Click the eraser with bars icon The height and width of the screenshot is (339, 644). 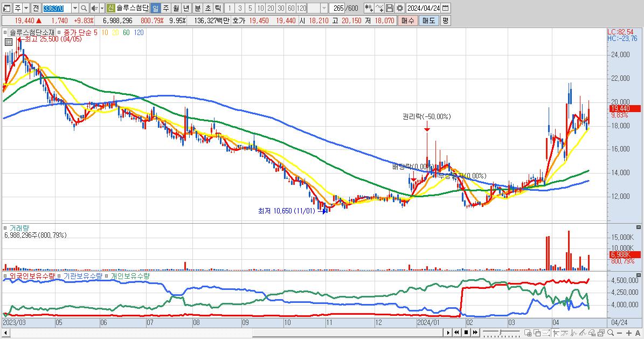click(x=592, y=333)
